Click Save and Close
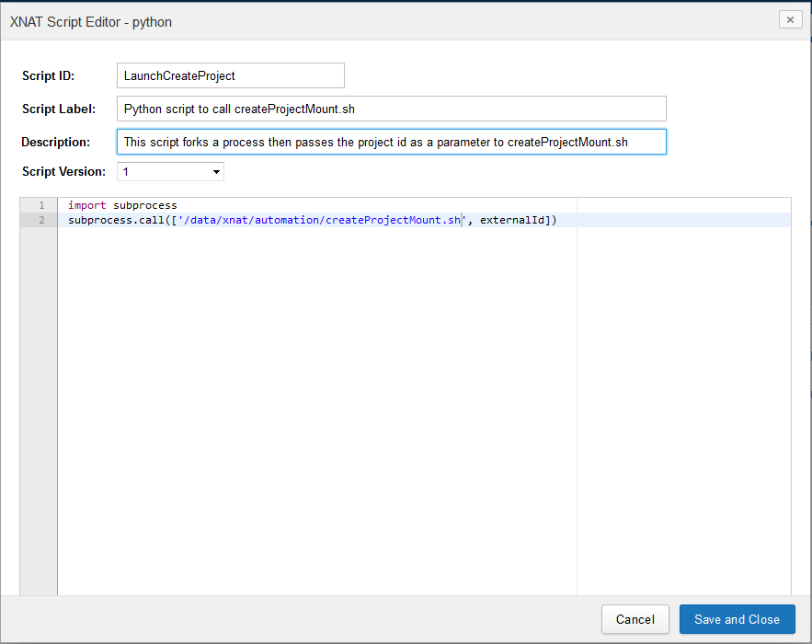The height and width of the screenshot is (644, 812). (x=737, y=619)
